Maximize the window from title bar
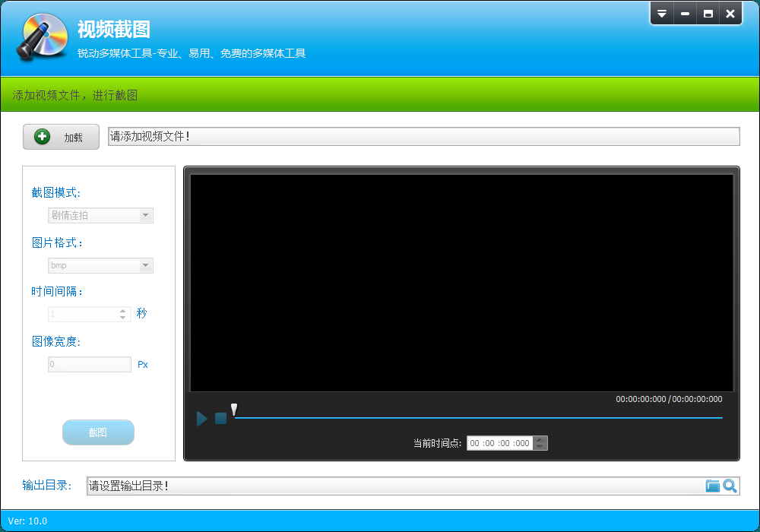The height and width of the screenshot is (532, 760). coord(708,14)
